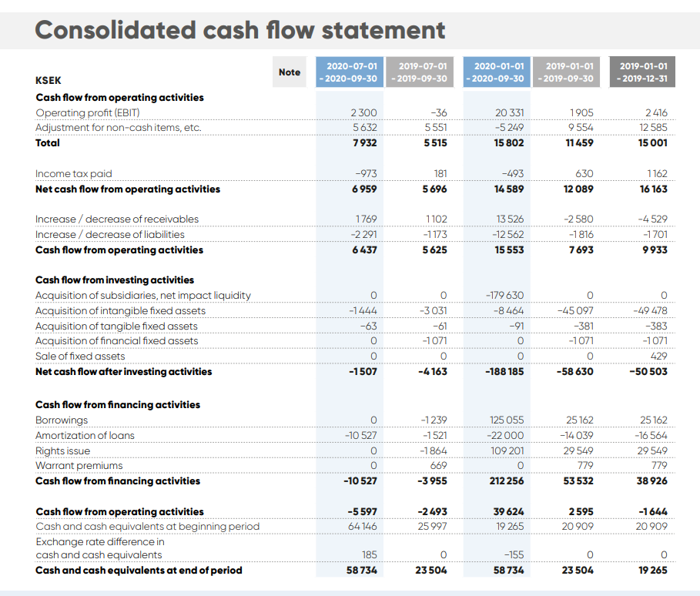Viewport: 700px width, 596px height.
Task: Select the Amortization of loans row label
Action: point(85,436)
